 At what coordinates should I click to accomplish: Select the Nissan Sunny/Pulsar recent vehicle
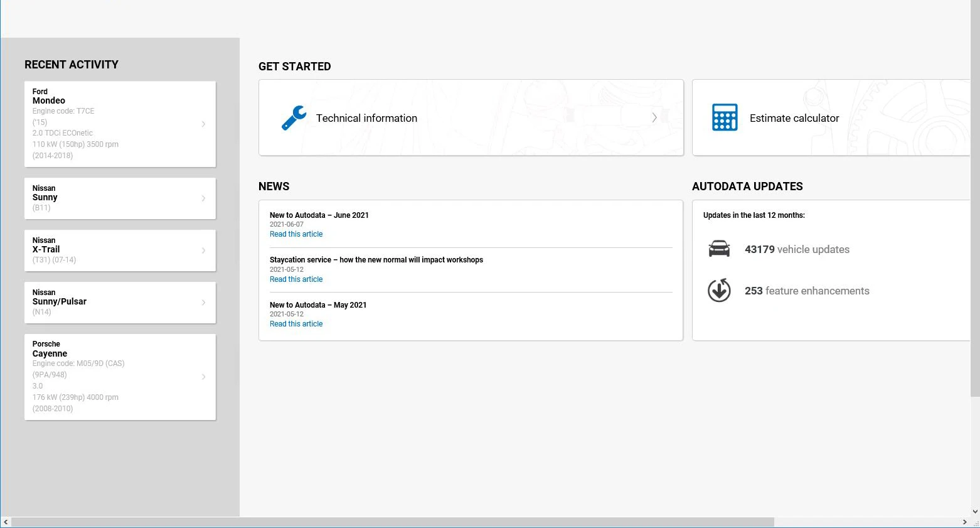120,303
